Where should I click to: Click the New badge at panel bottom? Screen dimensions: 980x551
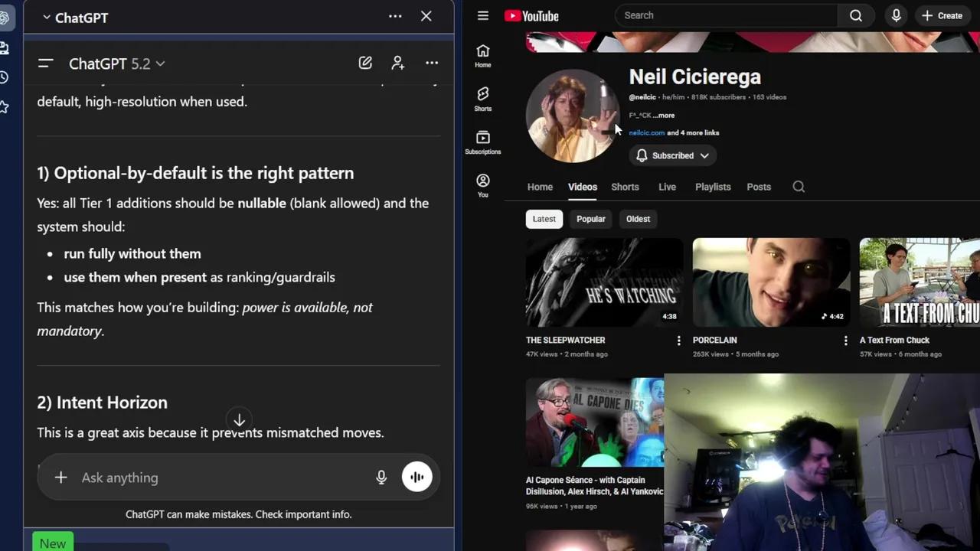pos(53,543)
